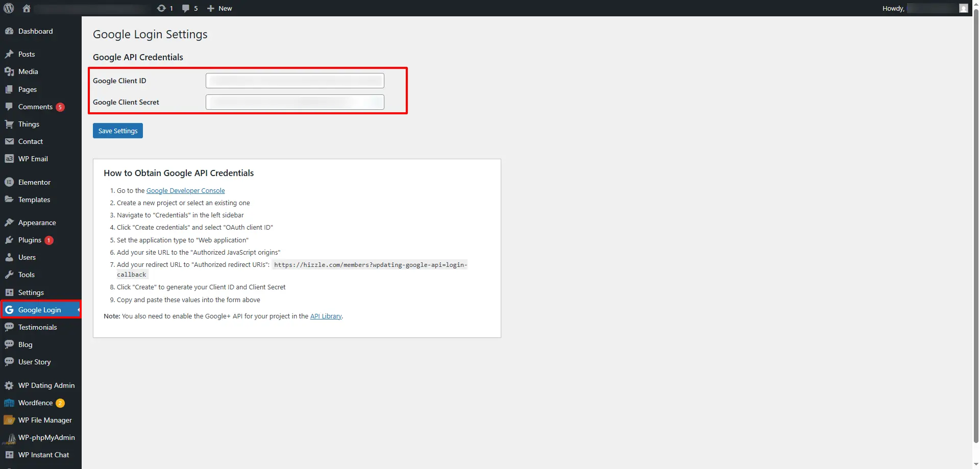Click the Dashboard gauge icon
980x469 pixels.
9,31
